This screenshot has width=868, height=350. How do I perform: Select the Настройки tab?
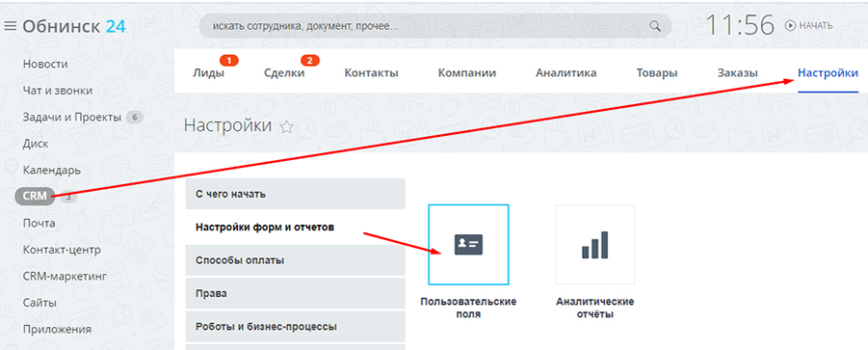click(x=829, y=73)
